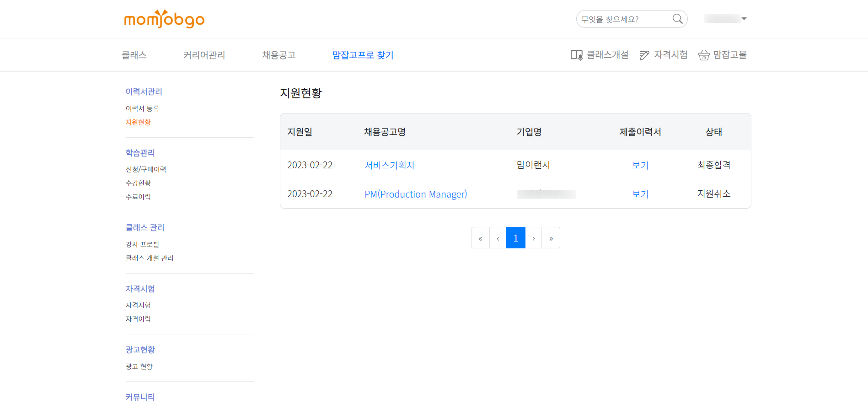
Task: Open 수강현황 in the sidebar
Action: pyautogui.click(x=138, y=183)
